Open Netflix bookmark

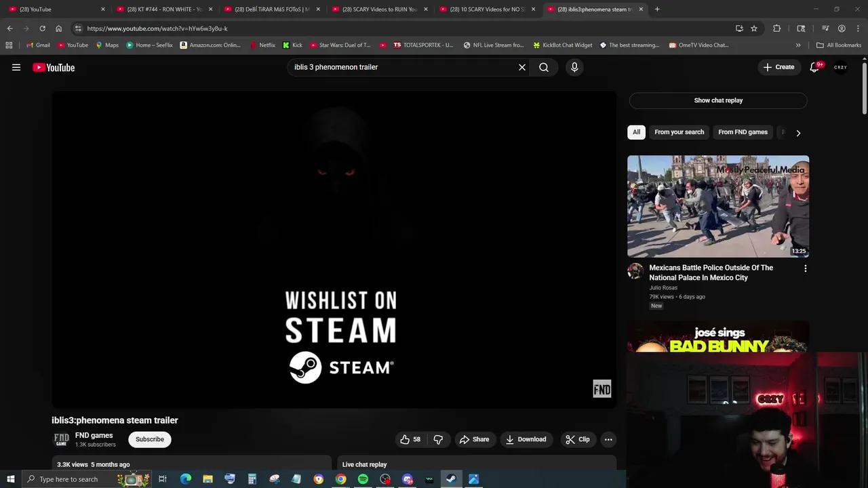coord(262,45)
